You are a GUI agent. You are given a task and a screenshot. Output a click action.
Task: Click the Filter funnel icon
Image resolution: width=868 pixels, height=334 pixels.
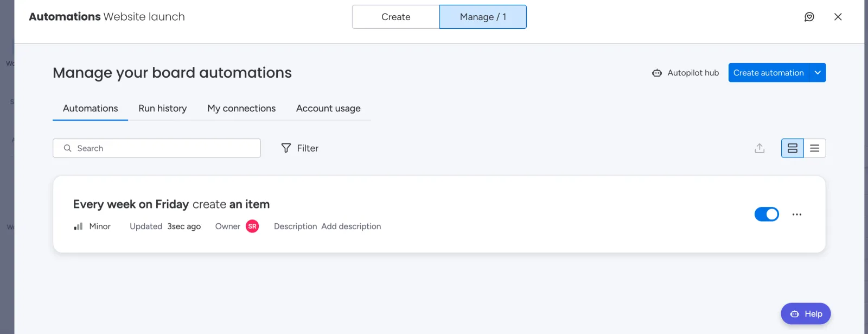point(286,148)
